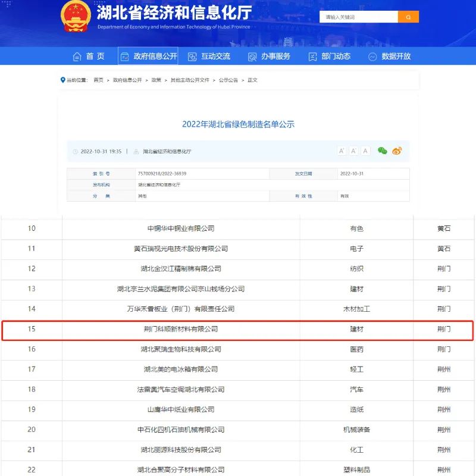Select row 法雷奥汽车空调湖北有限公司

point(237,390)
